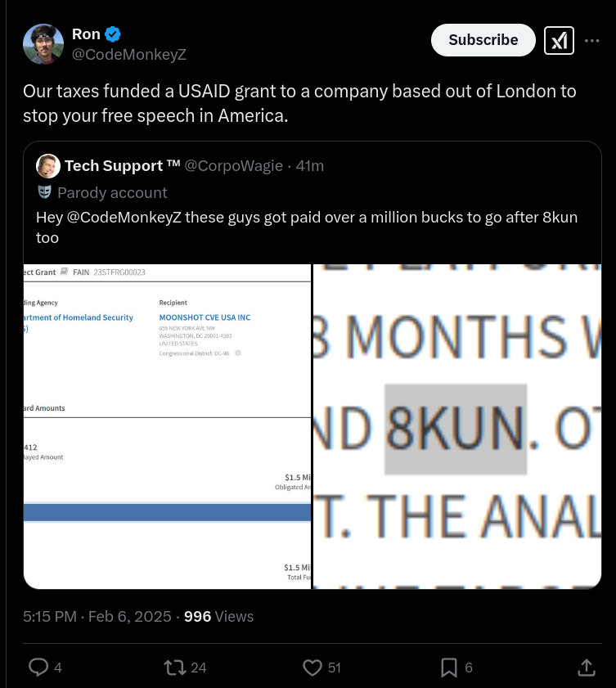
Task: Like the post with heart icon
Action: (x=312, y=668)
